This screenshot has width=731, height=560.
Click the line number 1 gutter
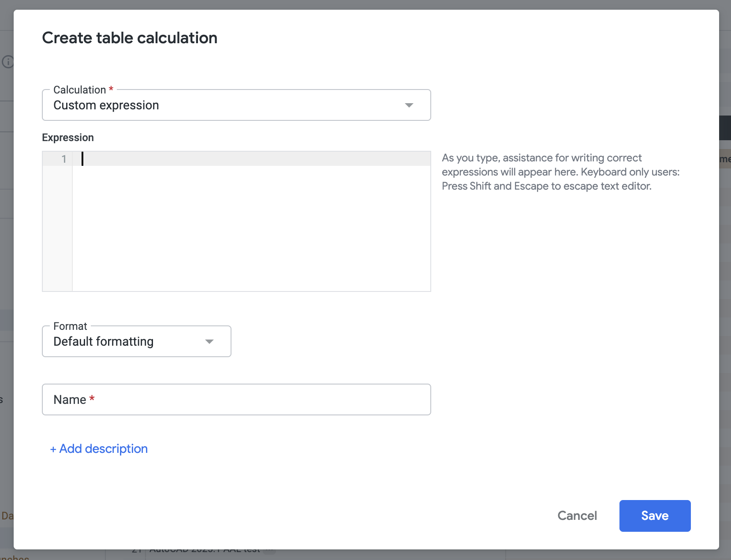pos(63,159)
